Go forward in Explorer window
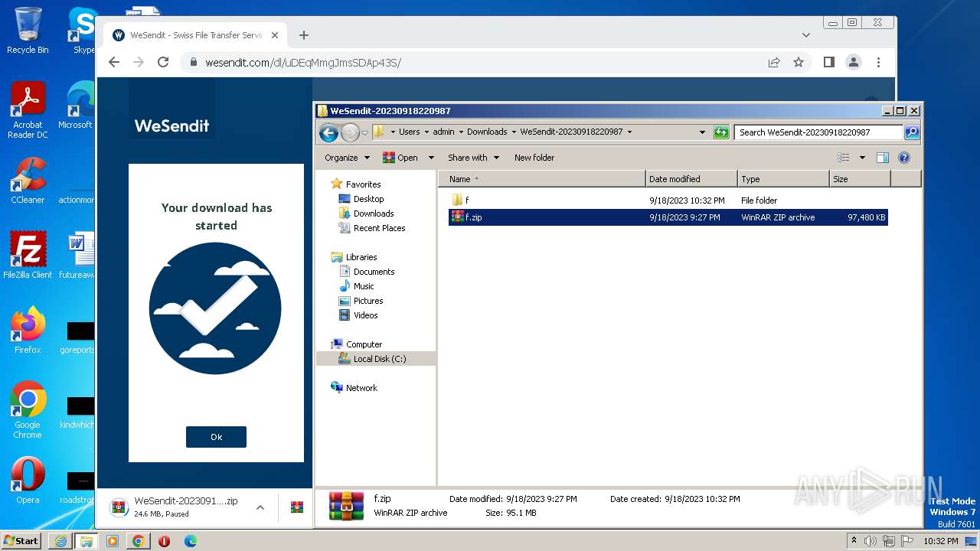Viewport: 980px width, 551px height. [x=350, y=132]
